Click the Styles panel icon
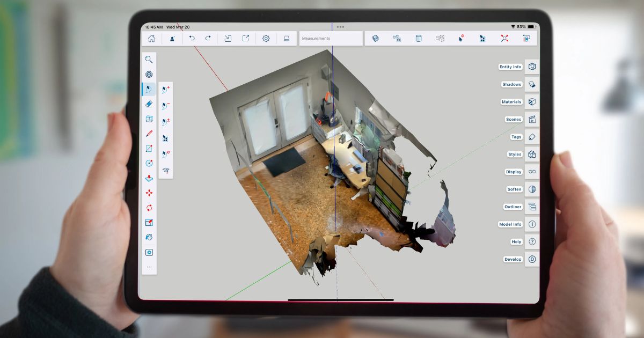The image size is (644, 338). click(532, 155)
